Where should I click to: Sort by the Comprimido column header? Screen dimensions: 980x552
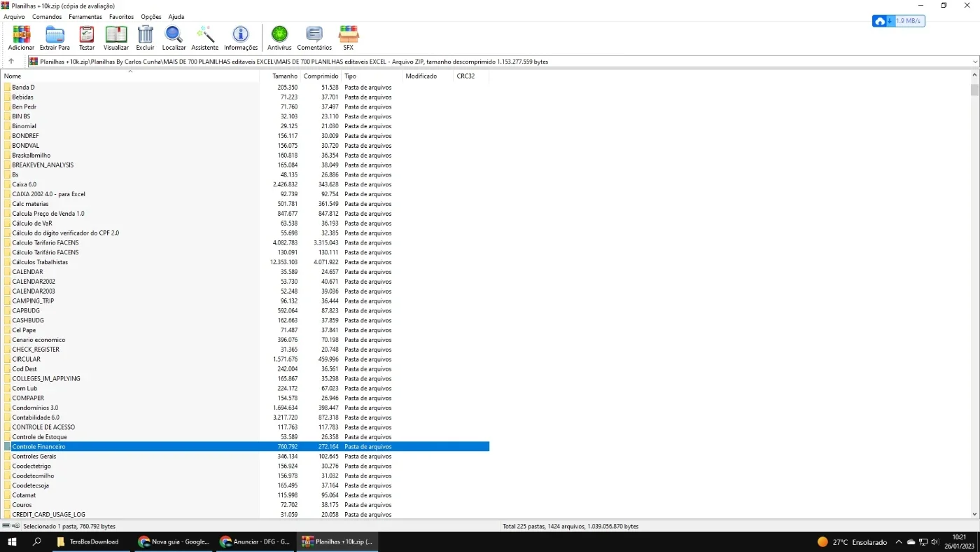(321, 76)
